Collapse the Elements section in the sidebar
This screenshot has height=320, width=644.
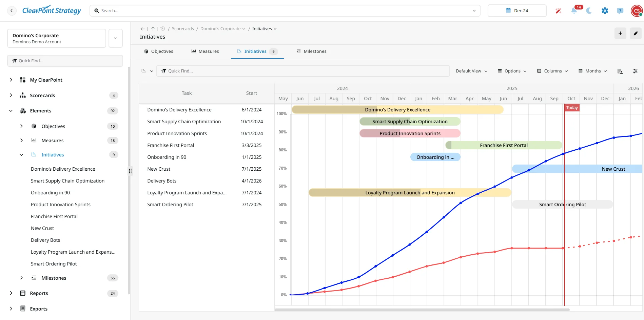pyautogui.click(x=11, y=111)
